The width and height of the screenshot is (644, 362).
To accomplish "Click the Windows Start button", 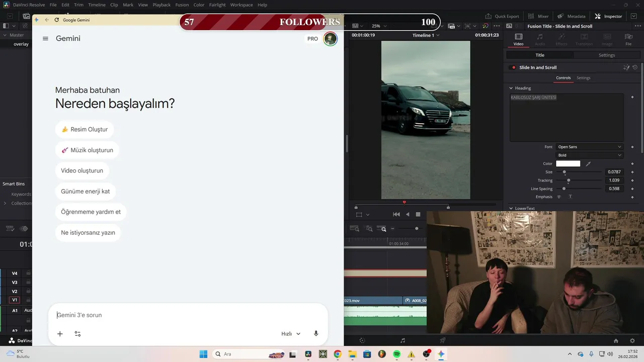I will (203, 354).
